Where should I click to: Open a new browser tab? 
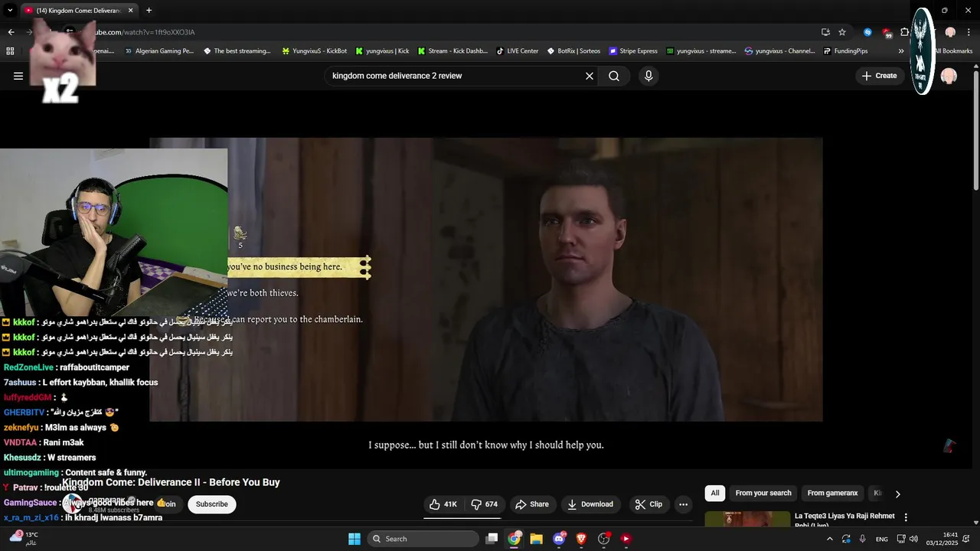[149, 11]
